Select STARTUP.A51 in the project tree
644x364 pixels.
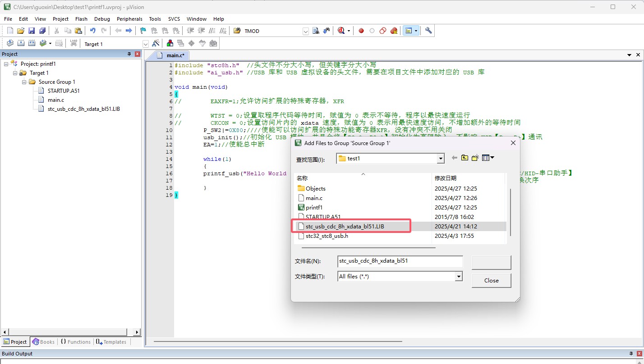coord(64,91)
